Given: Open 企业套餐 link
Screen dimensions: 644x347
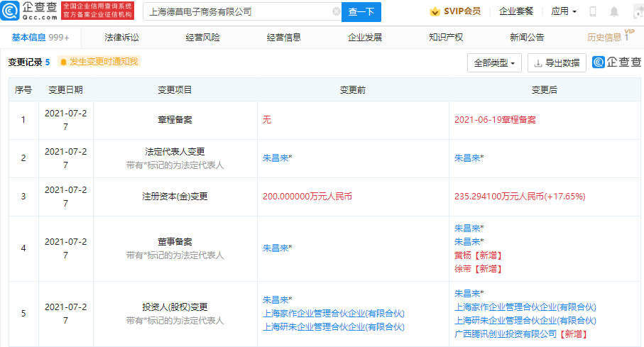Looking at the screenshot, I should tap(516, 11).
